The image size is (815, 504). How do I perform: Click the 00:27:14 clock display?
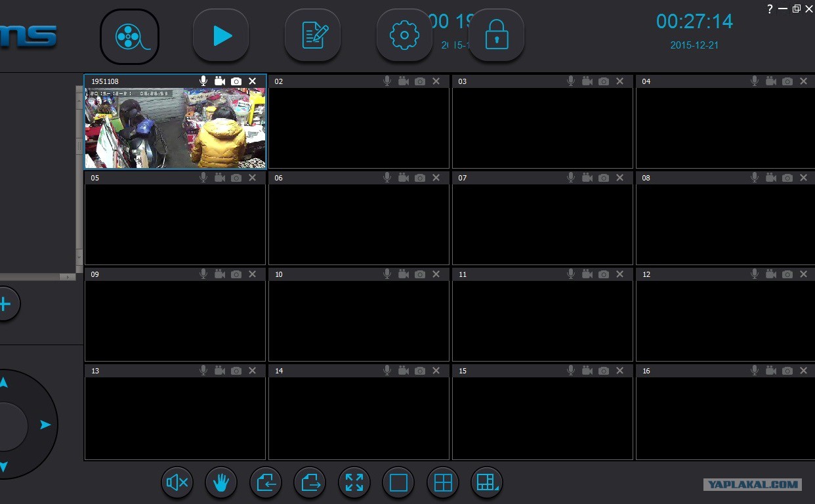pyautogui.click(x=694, y=21)
